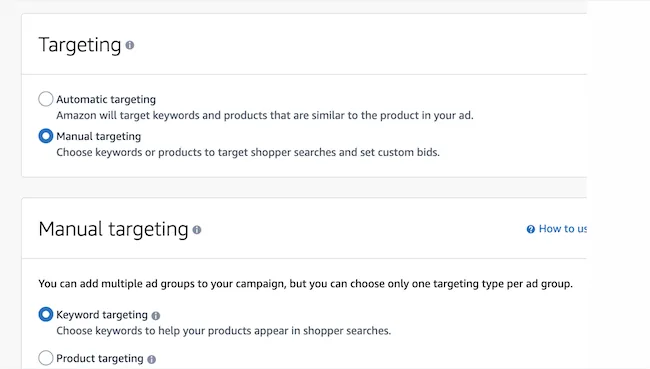Screen dimensions: 650x369
Task: Click the Amazon will target keywords description
Action: (265, 115)
